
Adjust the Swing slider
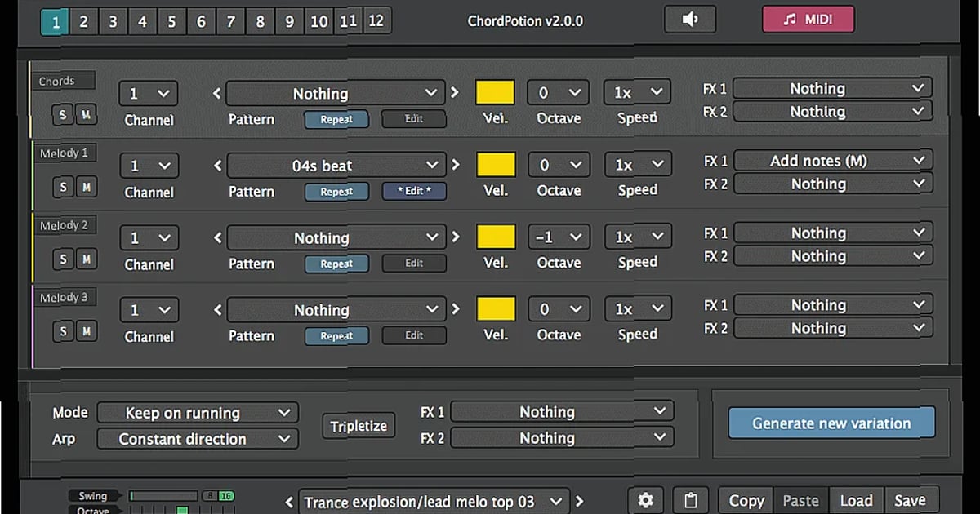tap(163, 495)
